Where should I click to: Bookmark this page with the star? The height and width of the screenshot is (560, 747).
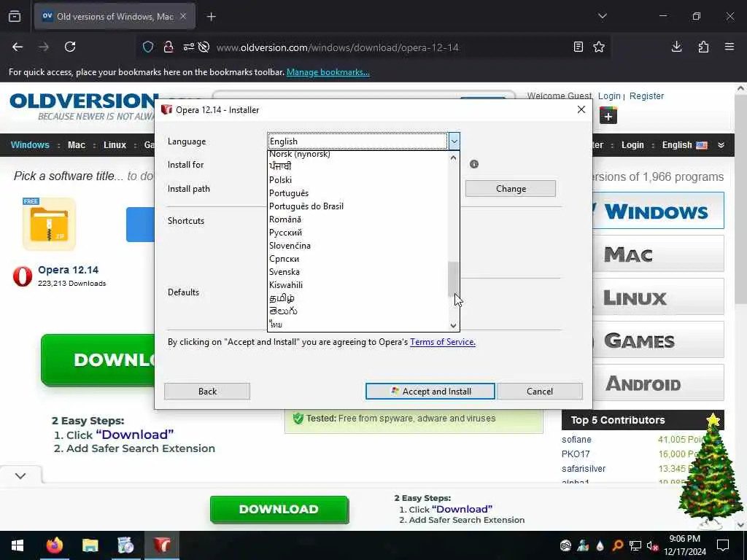[x=599, y=47]
